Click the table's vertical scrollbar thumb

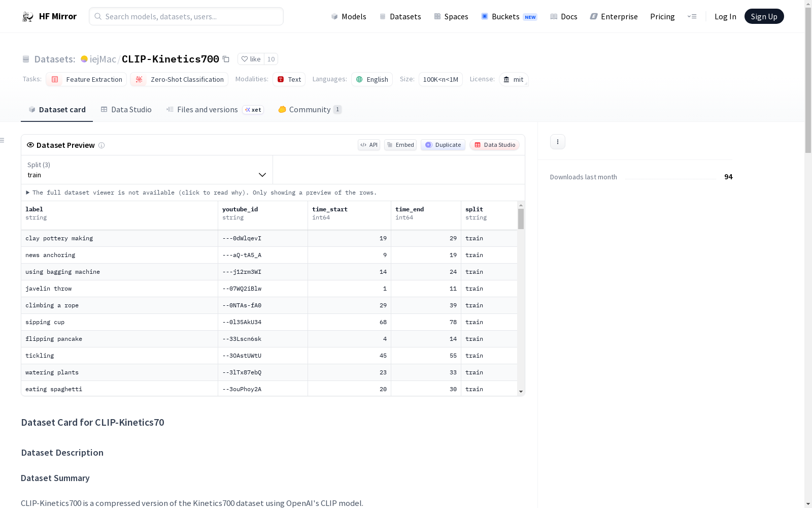[x=521, y=219]
